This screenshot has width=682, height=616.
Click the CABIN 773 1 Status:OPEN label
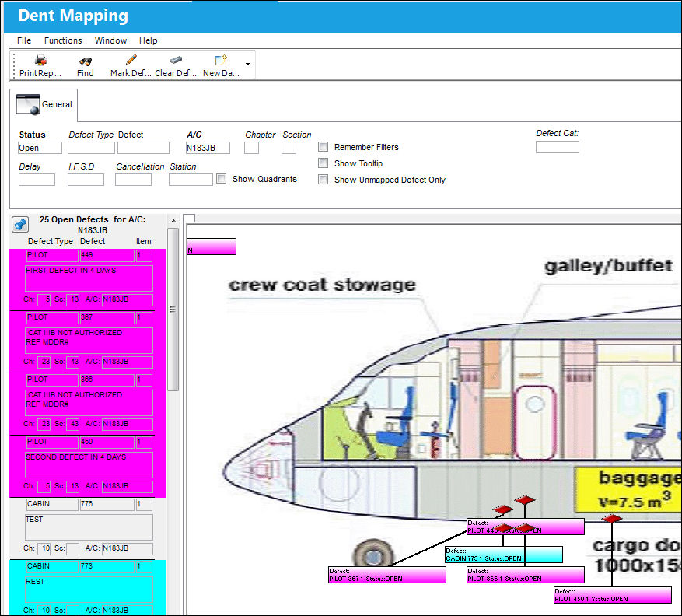(x=504, y=555)
